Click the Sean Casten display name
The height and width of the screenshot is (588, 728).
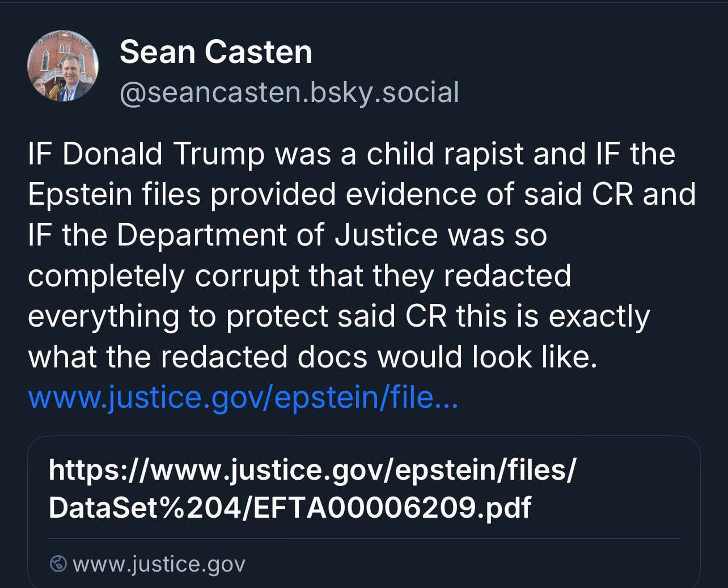click(x=215, y=52)
